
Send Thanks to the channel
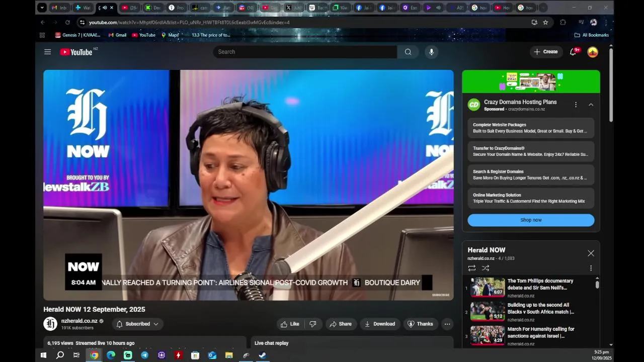420,324
